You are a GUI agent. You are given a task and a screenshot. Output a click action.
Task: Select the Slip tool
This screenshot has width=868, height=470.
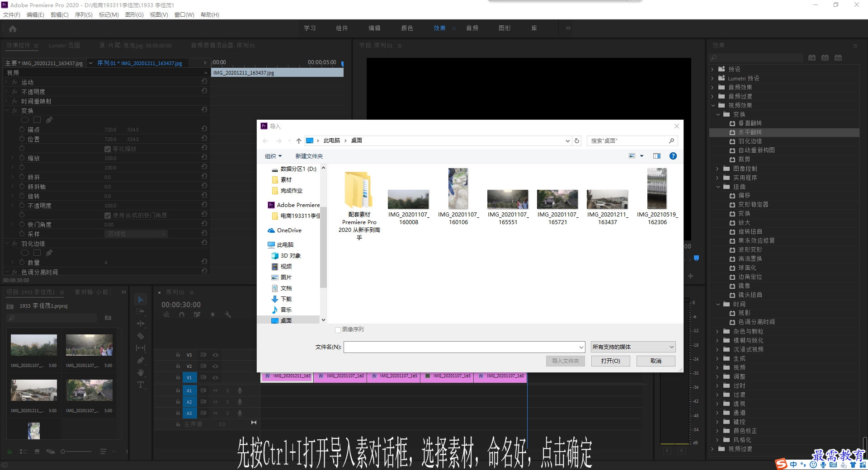click(141, 348)
